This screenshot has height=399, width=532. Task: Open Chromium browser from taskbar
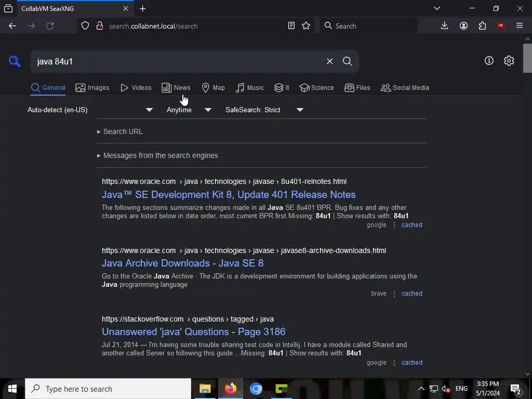click(256, 389)
